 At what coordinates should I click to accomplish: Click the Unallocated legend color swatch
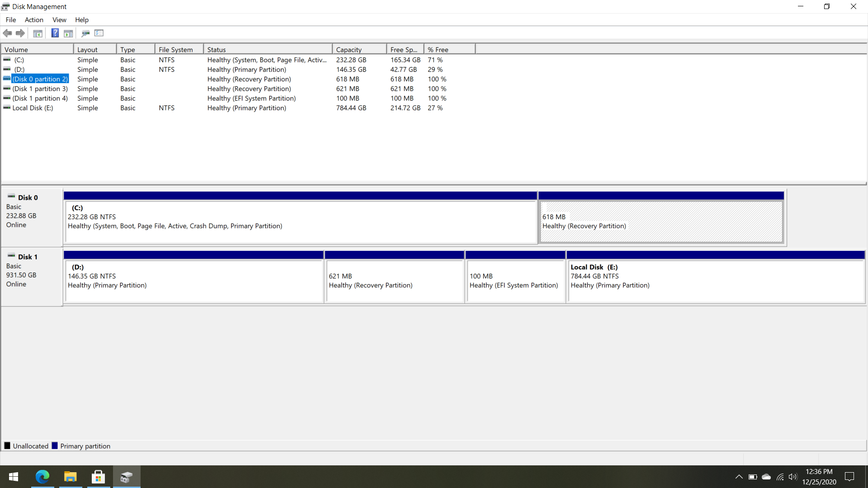pyautogui.click(x=7, y=446)
